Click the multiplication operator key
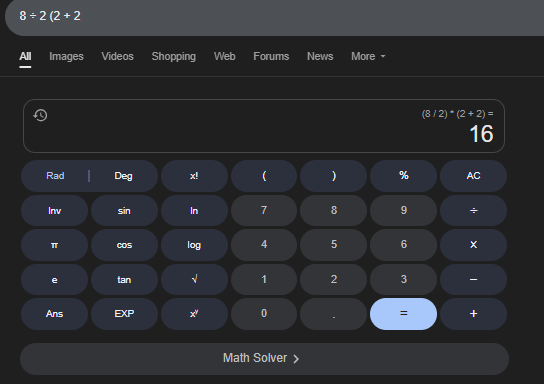This screenshot has width=544, height=384. 474,245
